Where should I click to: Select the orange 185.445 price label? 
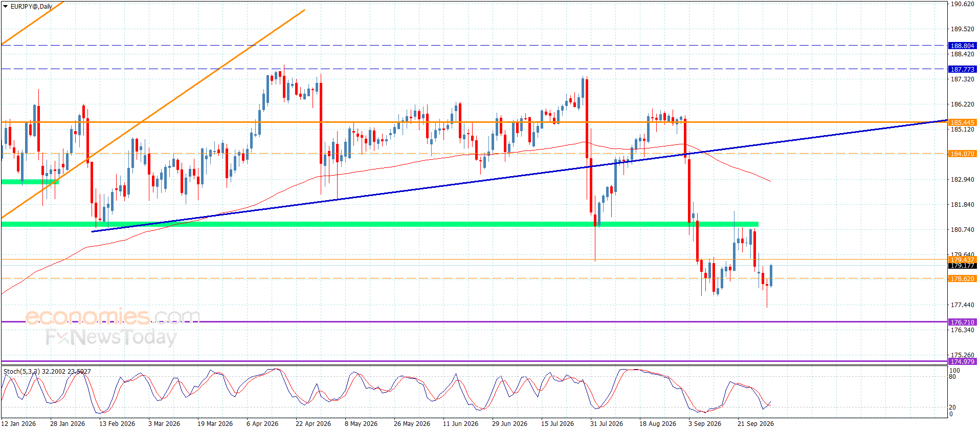click(962, 122)
